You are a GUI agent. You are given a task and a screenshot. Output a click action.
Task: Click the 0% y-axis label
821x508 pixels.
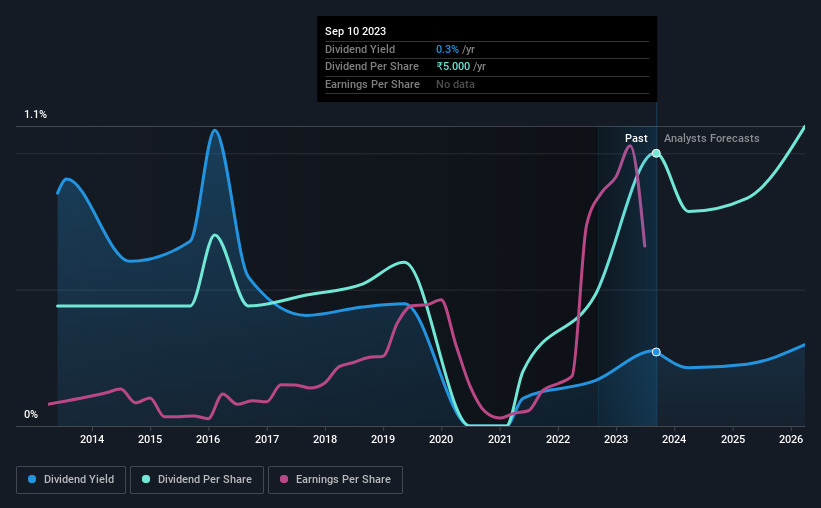(x=31, y=414)
